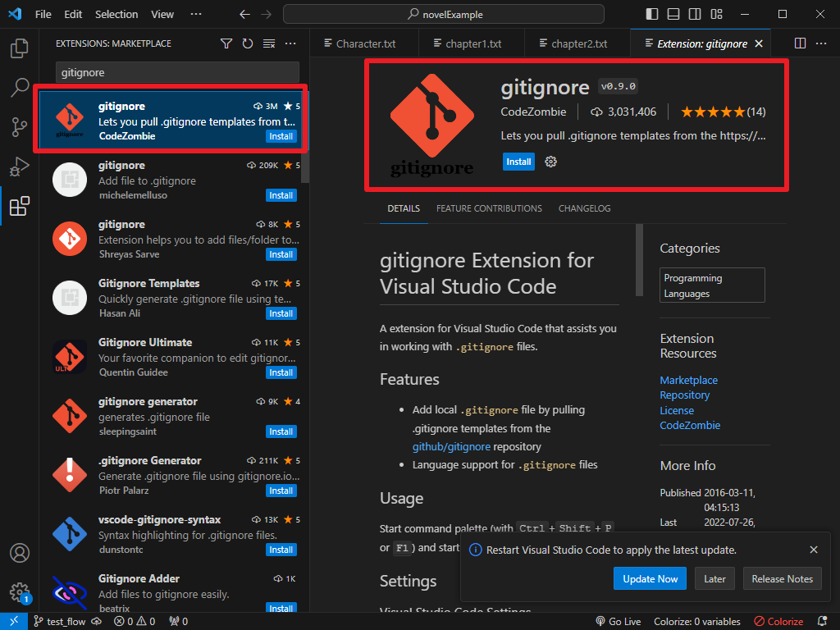Clear extensions search results icon
Image resolution: width=840 pixels, height=630 pixels.
(x=269, y=43)
